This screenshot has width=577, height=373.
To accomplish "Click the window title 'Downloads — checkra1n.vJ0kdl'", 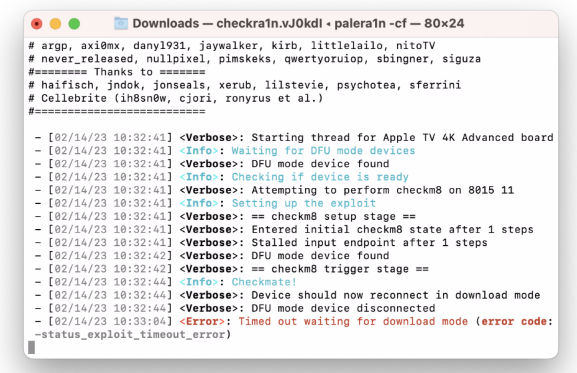I will pos(227,24).
